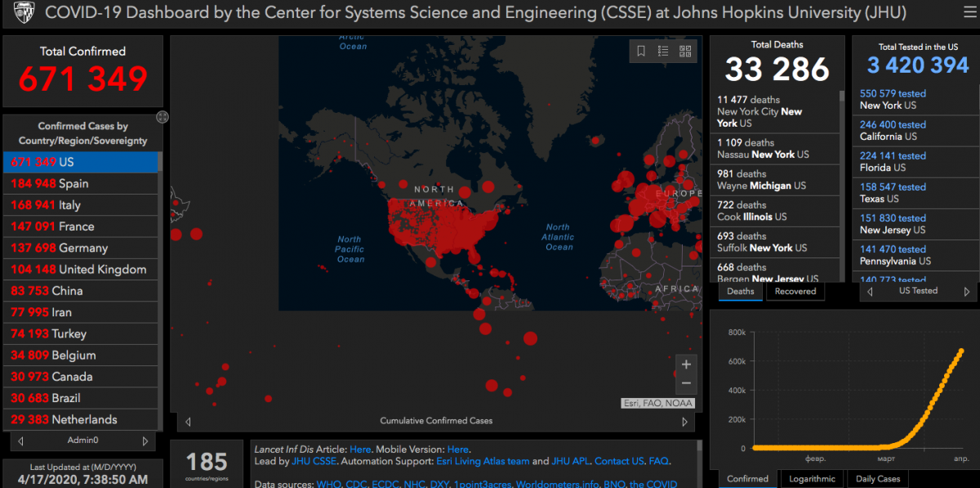Switch US Tested panel to previous view
Screen dimensions: 980x488
870,291
